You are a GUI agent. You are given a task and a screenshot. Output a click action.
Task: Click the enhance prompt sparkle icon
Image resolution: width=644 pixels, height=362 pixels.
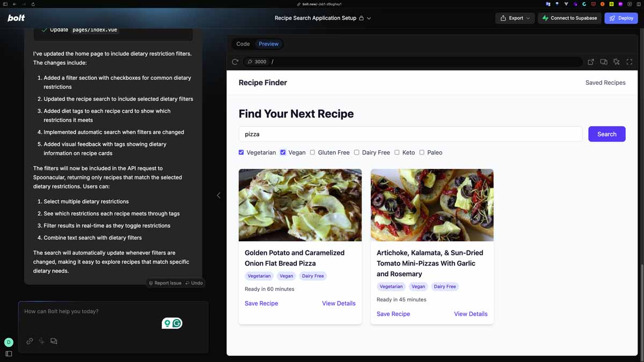click(41, 341)
